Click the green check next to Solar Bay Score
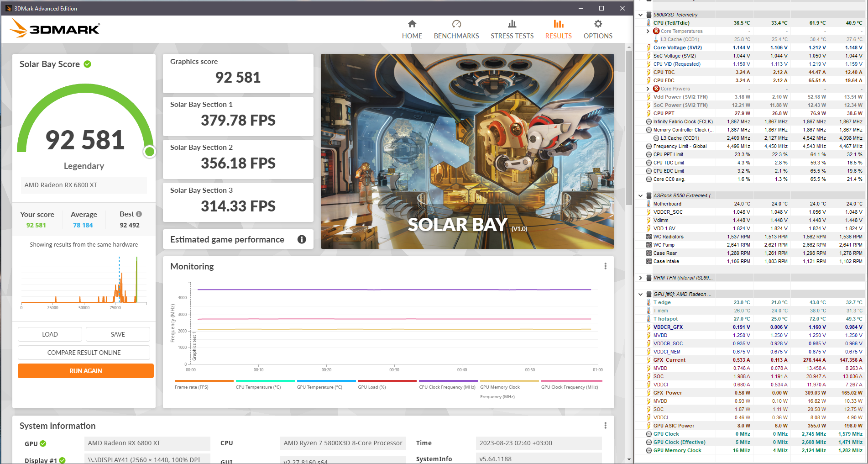 (x=88, y=64)
